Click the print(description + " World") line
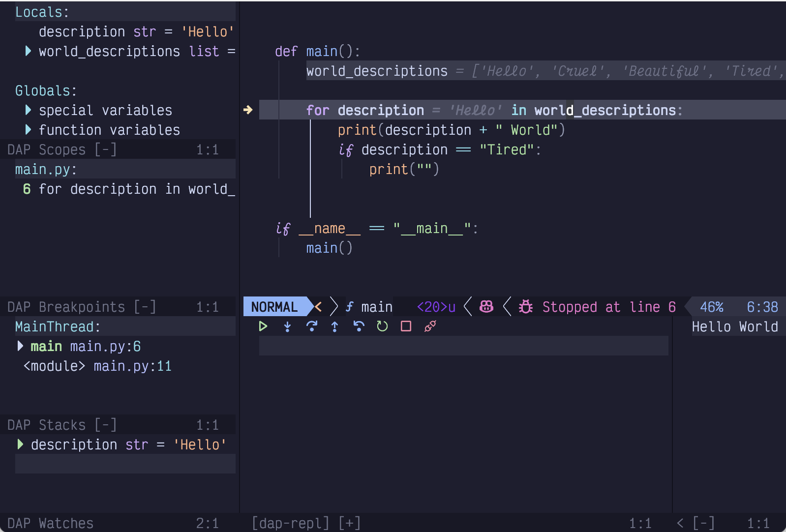The width and height of the screenshot is (786, 532). pos(452,130)
